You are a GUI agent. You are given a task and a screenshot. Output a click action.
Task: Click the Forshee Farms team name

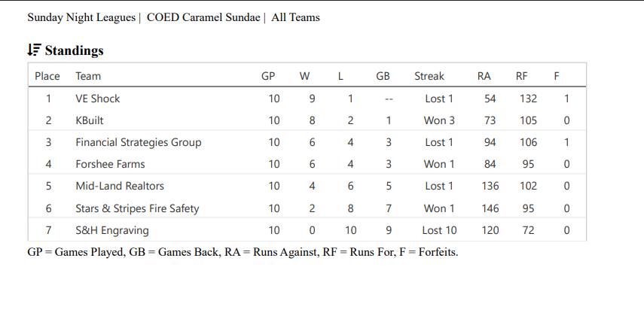click(x=110, y=164)
